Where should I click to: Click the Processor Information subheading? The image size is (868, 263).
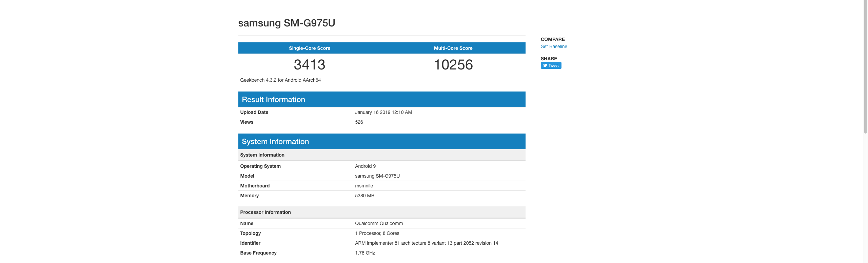[x=265, y=212]
